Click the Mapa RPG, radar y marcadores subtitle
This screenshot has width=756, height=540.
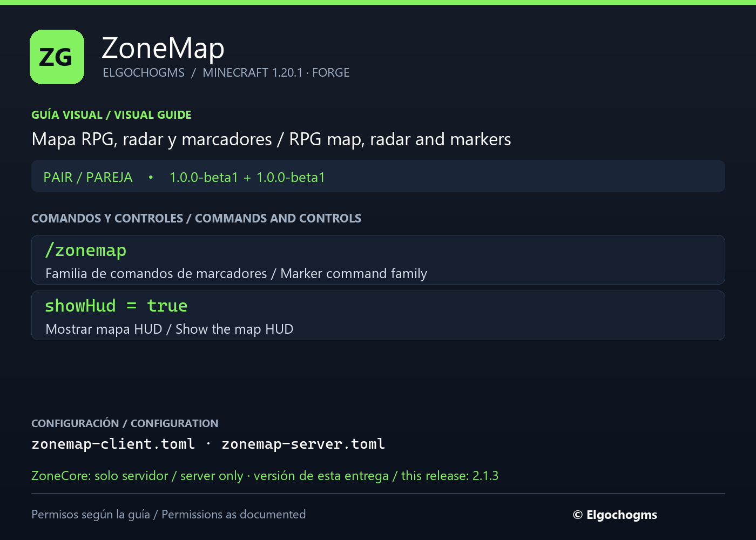point(271,139)
